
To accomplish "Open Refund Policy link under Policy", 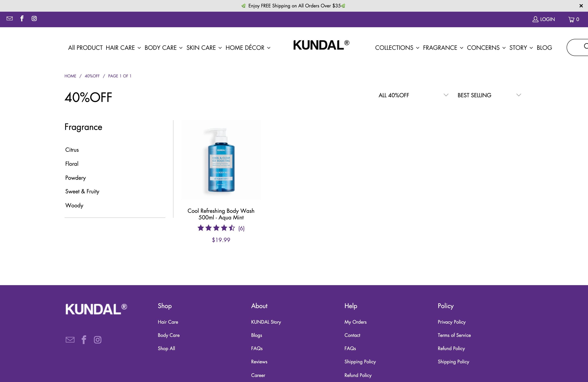I will [451, 348].
